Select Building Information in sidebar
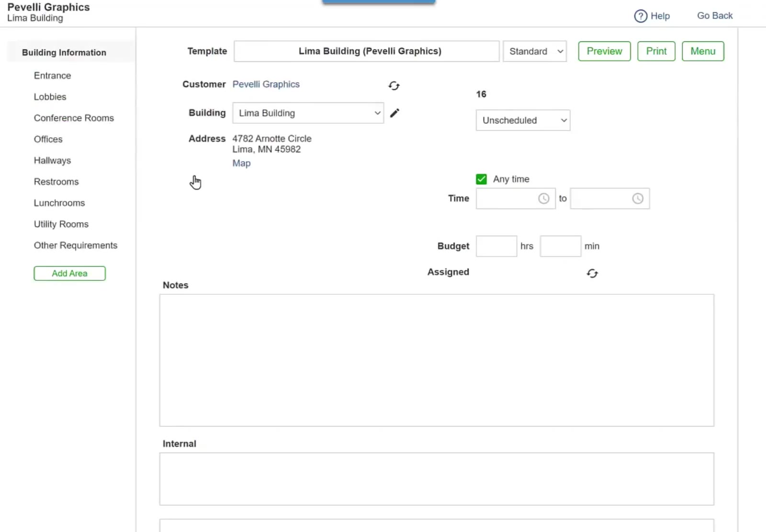The height and width of the screenshot is (532, 766). coord(64,53)
